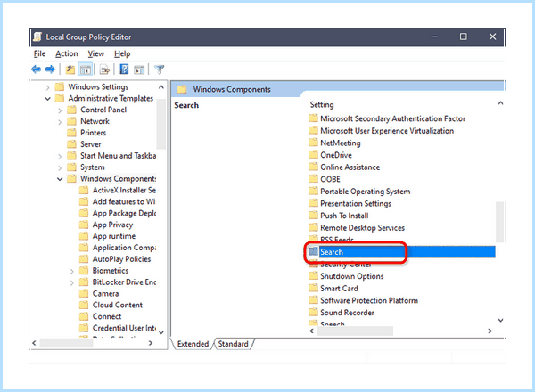Click the Forward arrow toolbar icon
Image resolution: width=535 pixels, height=392 pixels.
point(50,69)
